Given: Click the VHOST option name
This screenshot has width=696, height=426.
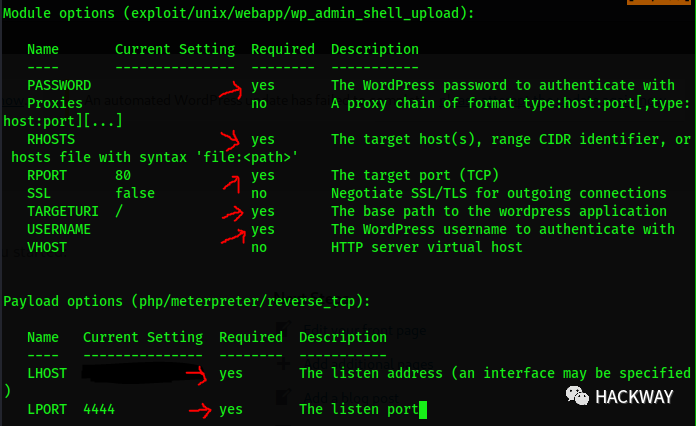Looking at the screenshot, I should pos(47,247).
